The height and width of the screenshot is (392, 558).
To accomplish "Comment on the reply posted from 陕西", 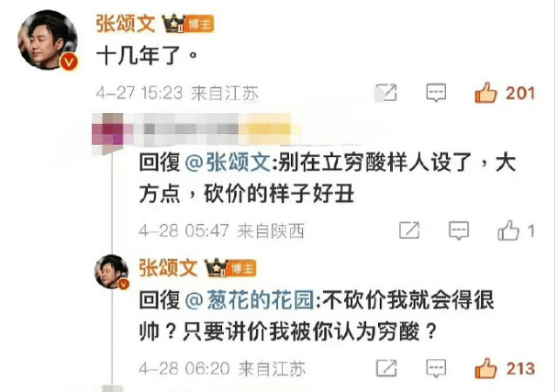I will point(458,230).
